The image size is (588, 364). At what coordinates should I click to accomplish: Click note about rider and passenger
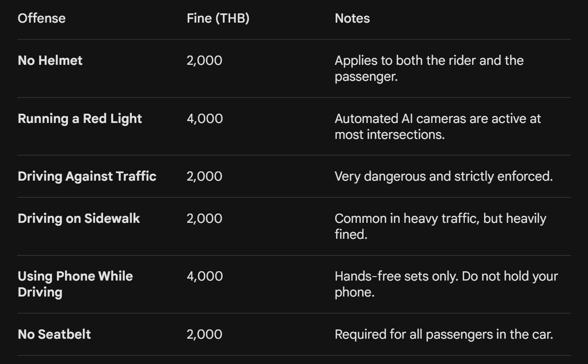point(429,68)
